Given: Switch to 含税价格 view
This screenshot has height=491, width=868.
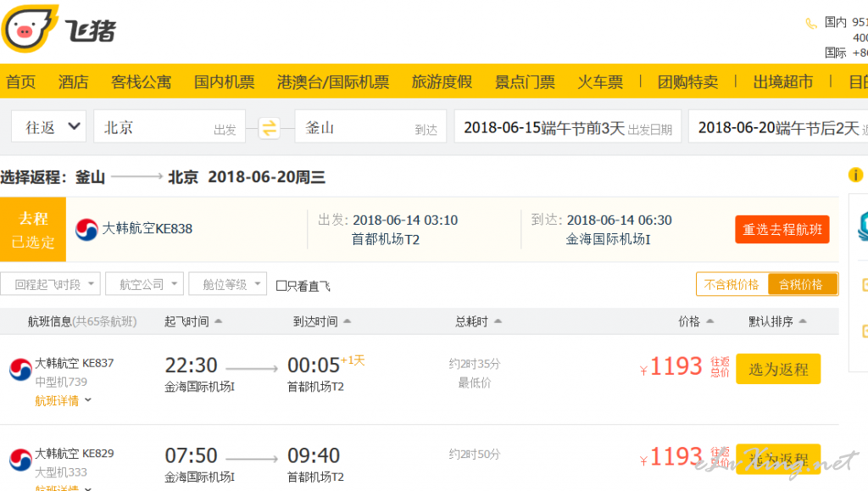Looking at the screenshot, I should pyautogui.click(x=802, y=285).
